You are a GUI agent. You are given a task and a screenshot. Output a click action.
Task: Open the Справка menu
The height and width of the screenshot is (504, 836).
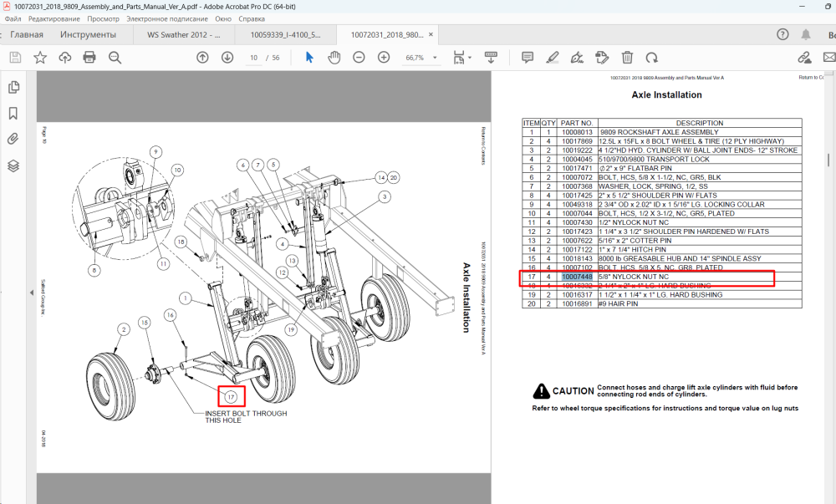[x=252, y=18]
